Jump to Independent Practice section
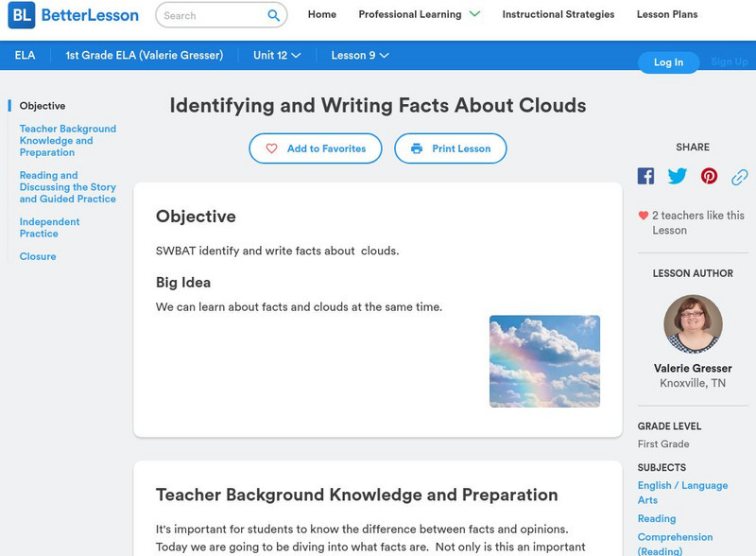The width and height of the screenshot is (756, 556). coord(49,228)
